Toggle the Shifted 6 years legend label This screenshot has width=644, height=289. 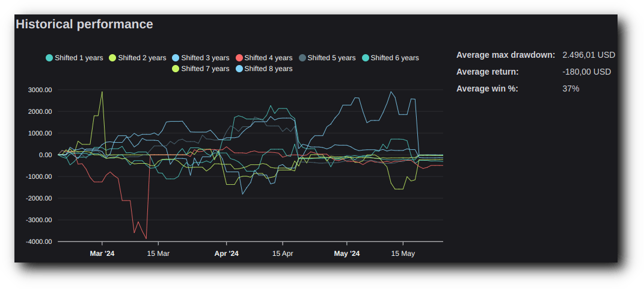pos(394,58)
